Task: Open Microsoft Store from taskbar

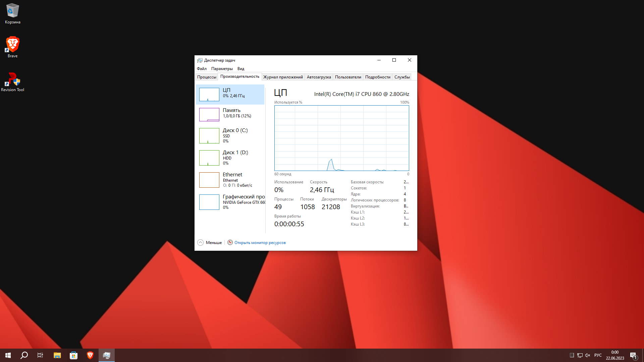Action: 73,355
